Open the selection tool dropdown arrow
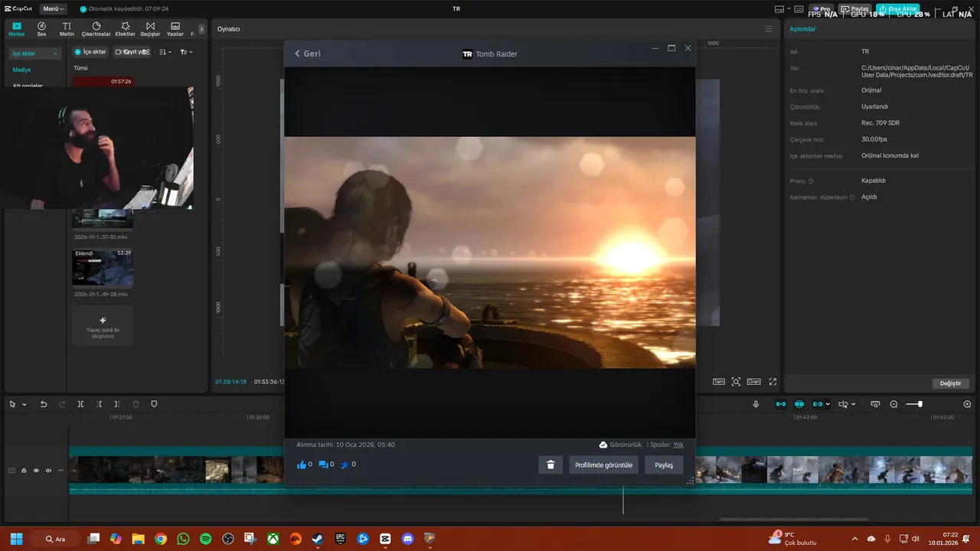 pyautogui.click(x=24, y=404)
